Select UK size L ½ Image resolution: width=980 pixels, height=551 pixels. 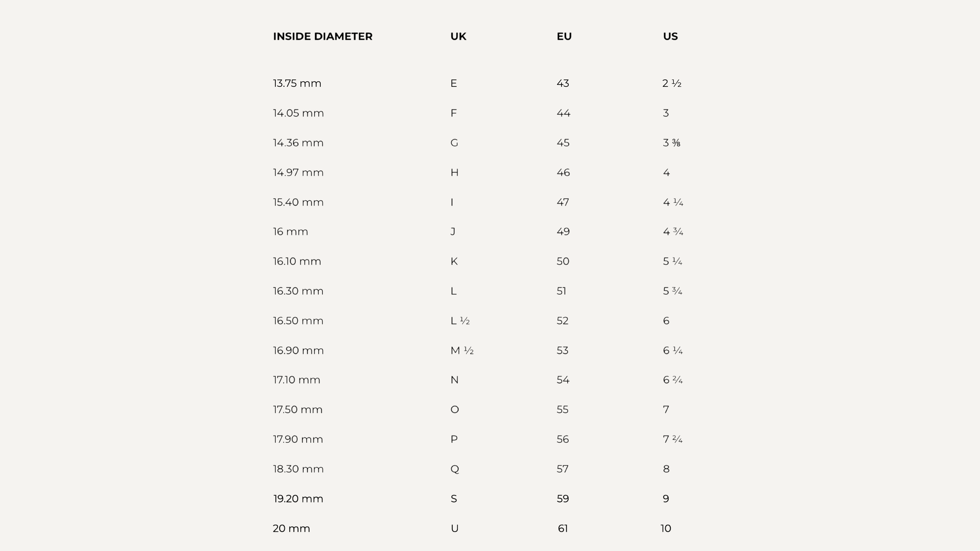(x=460, y=321)
